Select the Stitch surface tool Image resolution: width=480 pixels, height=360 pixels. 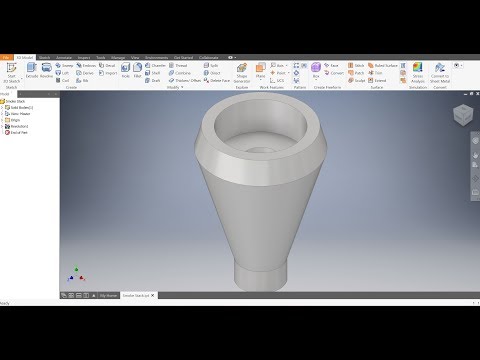pyautogui.click(x=356, y=65)
